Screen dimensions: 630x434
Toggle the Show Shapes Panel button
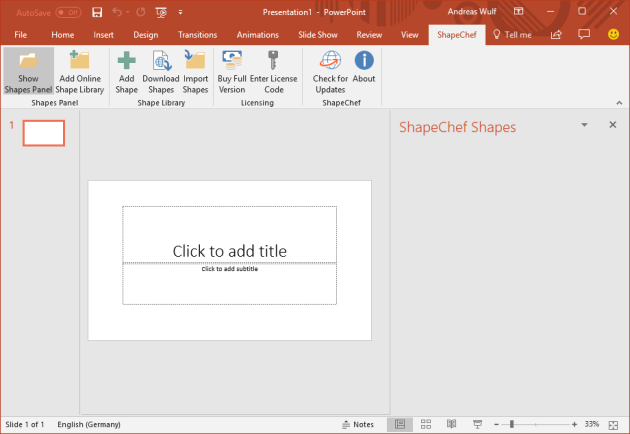29,72
